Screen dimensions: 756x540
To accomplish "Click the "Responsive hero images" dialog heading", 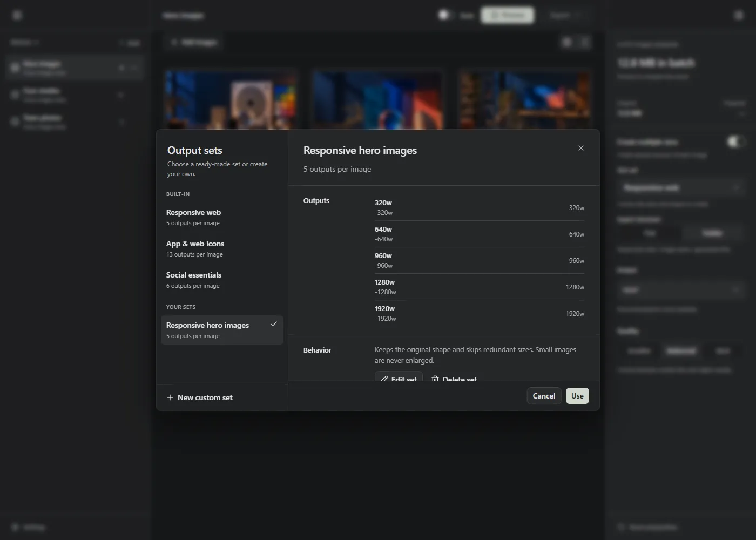I will point(360,150).
